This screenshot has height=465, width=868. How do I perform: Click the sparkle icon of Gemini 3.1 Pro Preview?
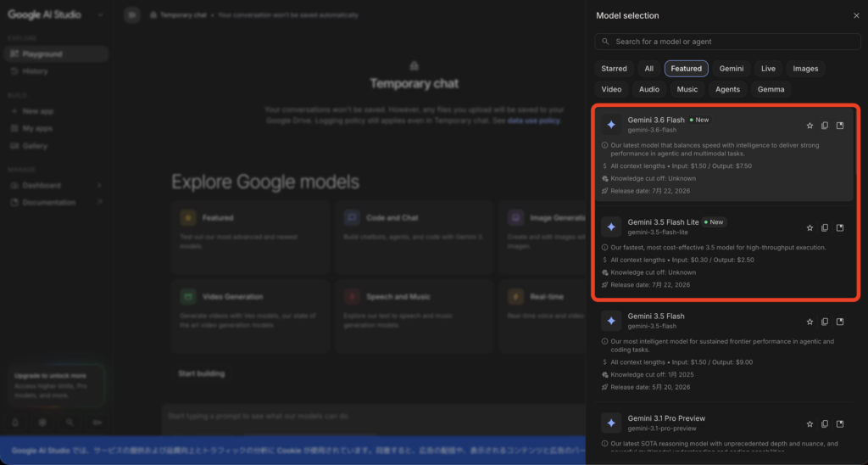tap(611, 423)
